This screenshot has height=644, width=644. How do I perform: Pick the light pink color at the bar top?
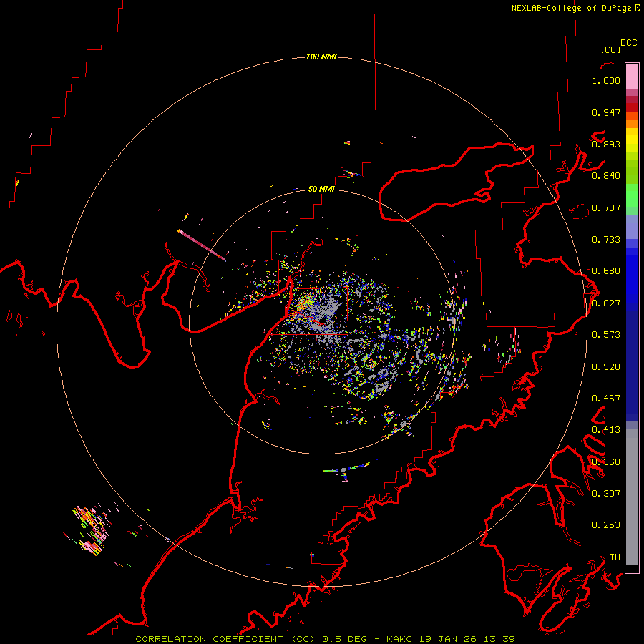632,76
